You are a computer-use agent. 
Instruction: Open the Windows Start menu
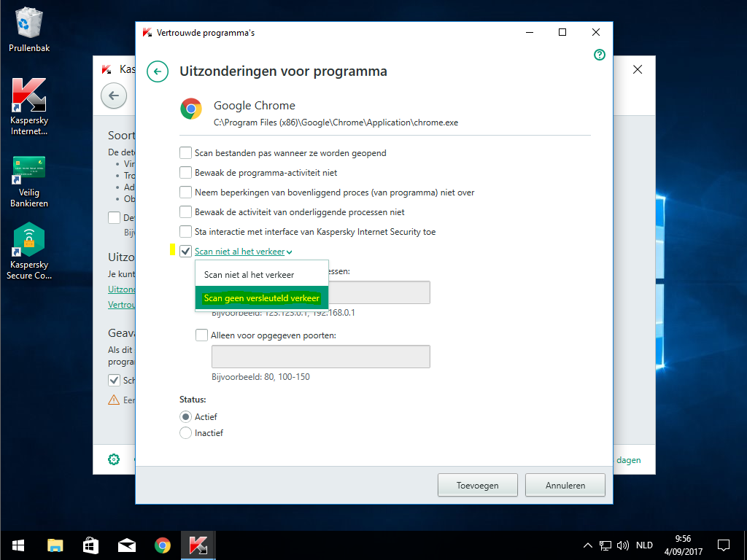click(18, 545)
